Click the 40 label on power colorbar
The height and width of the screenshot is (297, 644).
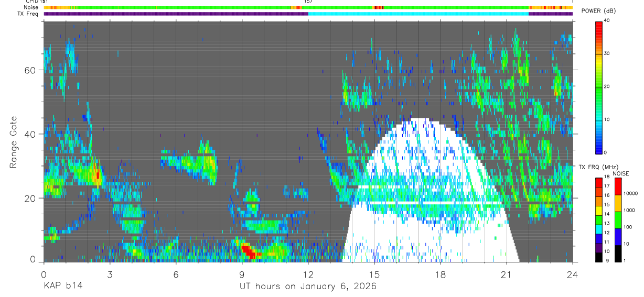click(x=607, y=21)
